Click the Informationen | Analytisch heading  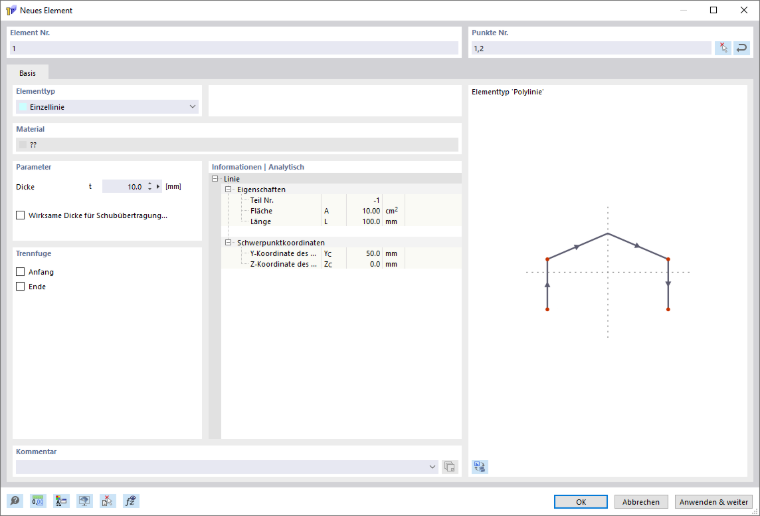point(258,167)
